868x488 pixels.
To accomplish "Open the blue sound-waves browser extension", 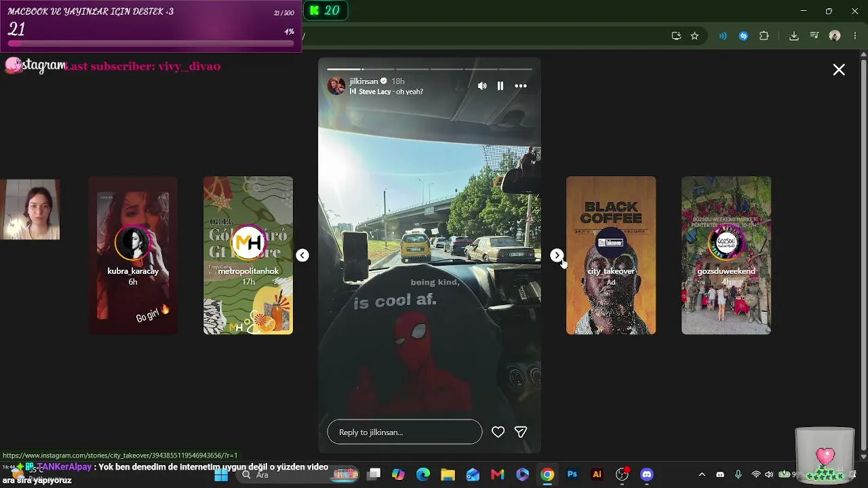I will click(723, 36).
